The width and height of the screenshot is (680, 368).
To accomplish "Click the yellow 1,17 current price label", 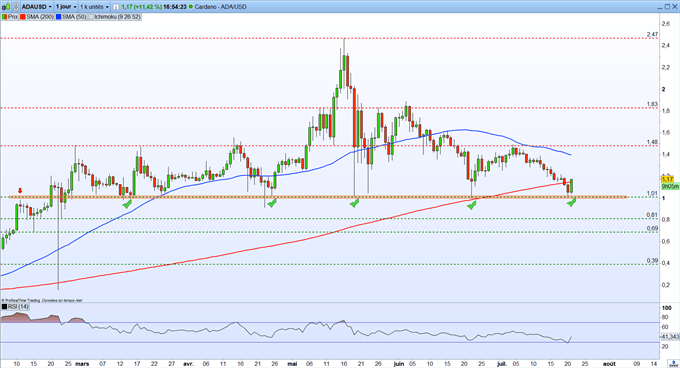I will 667,179.
